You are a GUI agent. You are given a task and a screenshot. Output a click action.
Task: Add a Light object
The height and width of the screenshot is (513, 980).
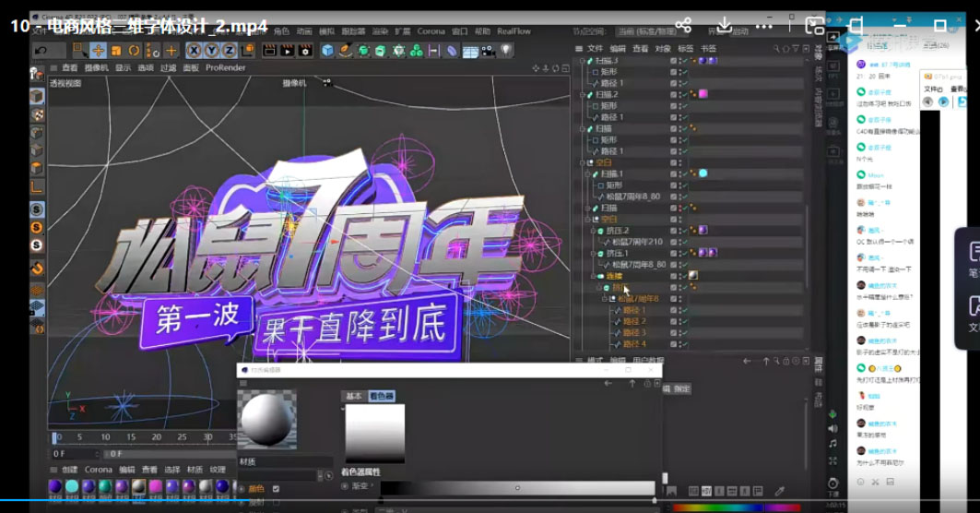coord(505,50)
